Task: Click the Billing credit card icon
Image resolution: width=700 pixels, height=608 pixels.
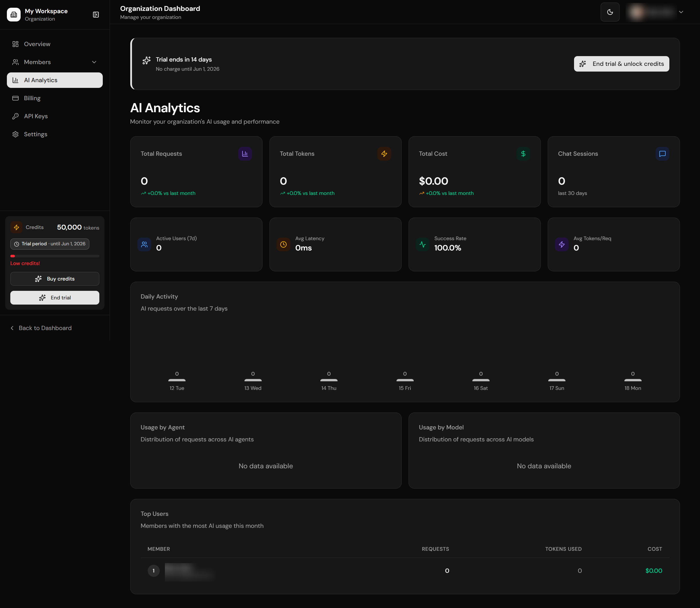Action: coord(15,98)
